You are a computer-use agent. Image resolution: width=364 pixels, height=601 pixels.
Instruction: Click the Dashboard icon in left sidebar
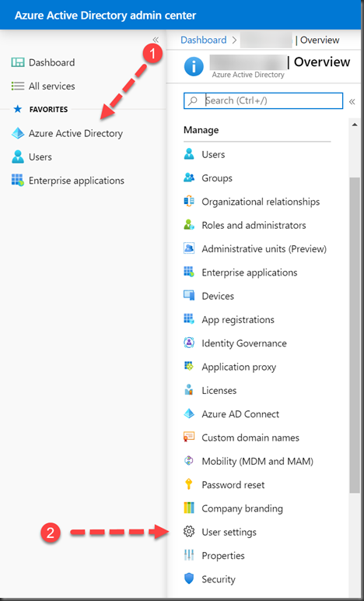(18, 62)
